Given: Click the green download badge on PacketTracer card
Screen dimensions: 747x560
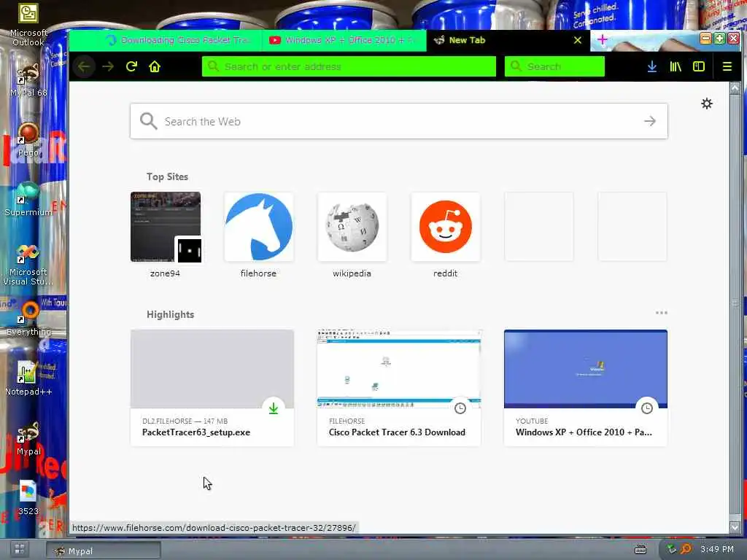Looking at the screenshot, I should 274,408.
